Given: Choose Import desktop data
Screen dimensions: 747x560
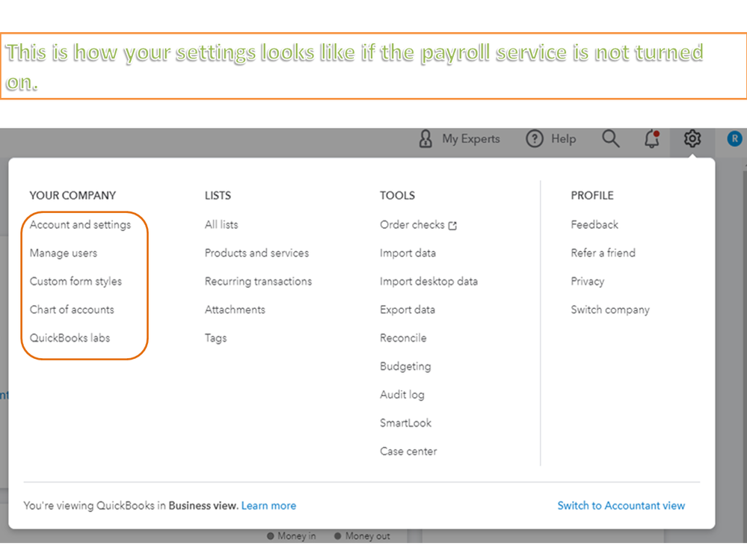Looking at the screenshot, I should tap(428, 281).
